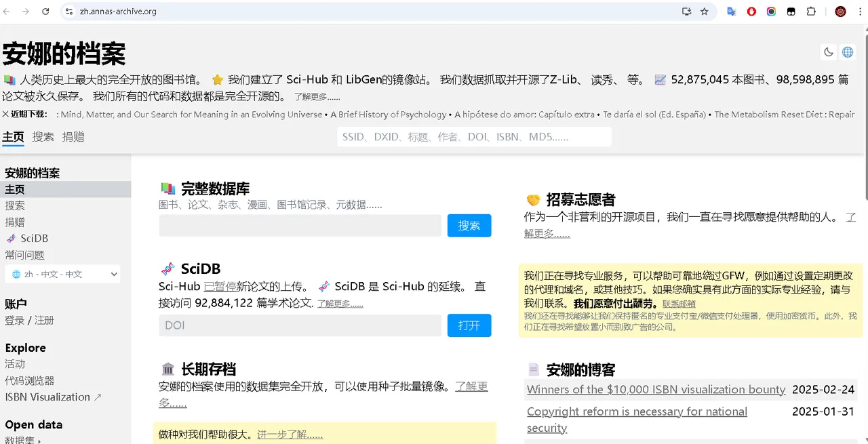This screenshot has width=868, height=444.
Task: Open 活动 under Explore
Action: click(x=15, y=364)
